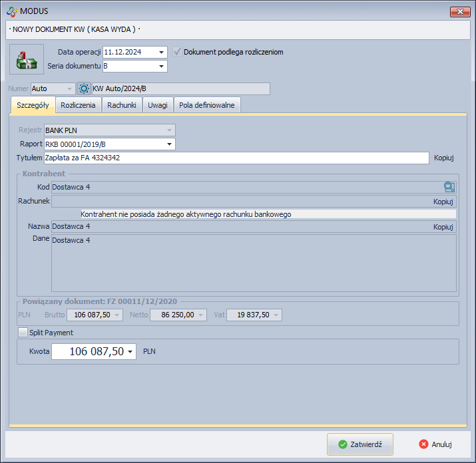
Task: Click Kopiuj in the Rachunek row
Action: coord(443,202)
